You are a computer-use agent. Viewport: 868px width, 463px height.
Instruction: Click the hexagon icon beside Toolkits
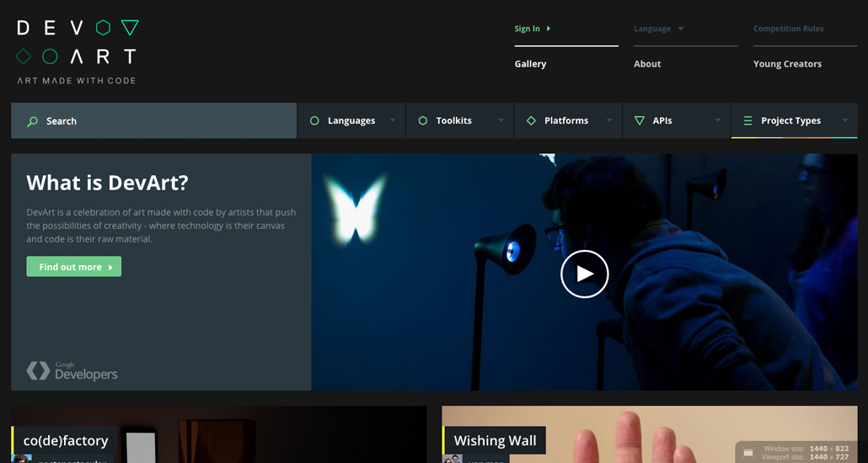pyautogui.click(x=423, y=120)
